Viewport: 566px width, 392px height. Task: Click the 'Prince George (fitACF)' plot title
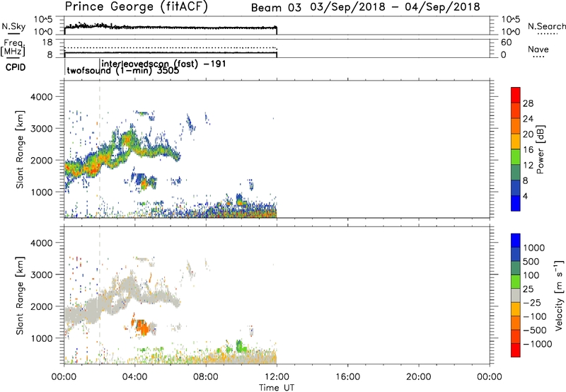pyautogui.click(x=137, y=7)
